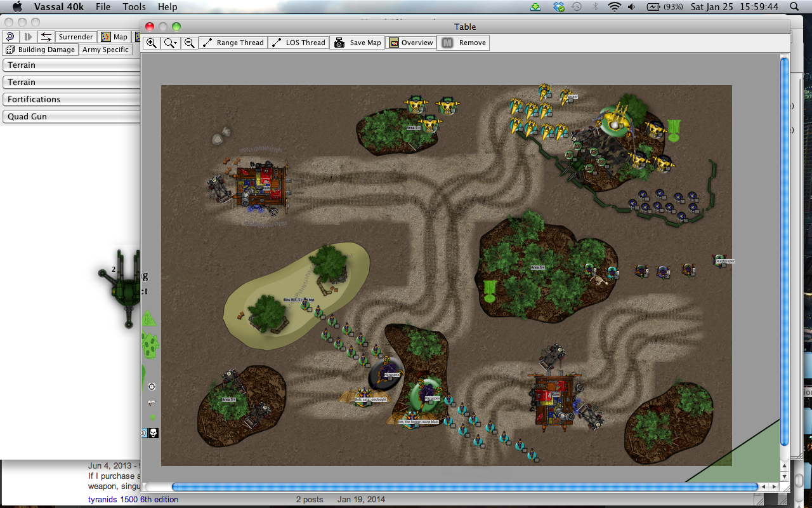
Task: Activate the LOS Thread tool
Action: pyautogui.click(x=298, y=43)
